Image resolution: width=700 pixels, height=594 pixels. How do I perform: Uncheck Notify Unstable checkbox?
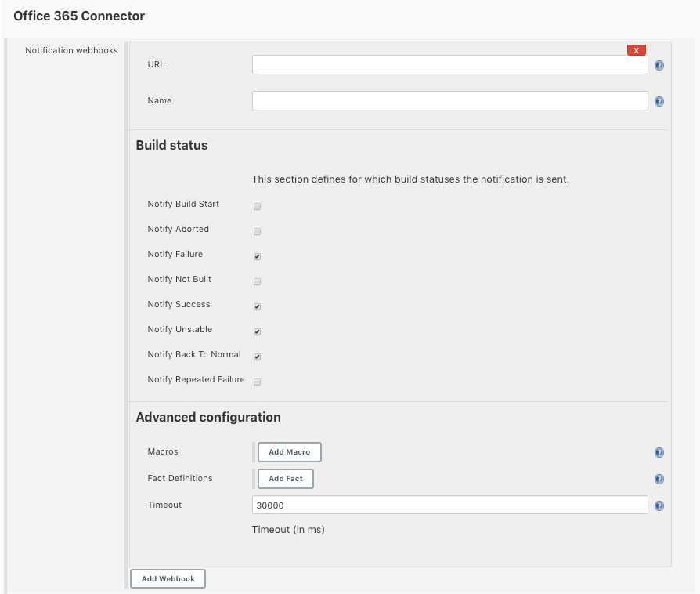257,331
